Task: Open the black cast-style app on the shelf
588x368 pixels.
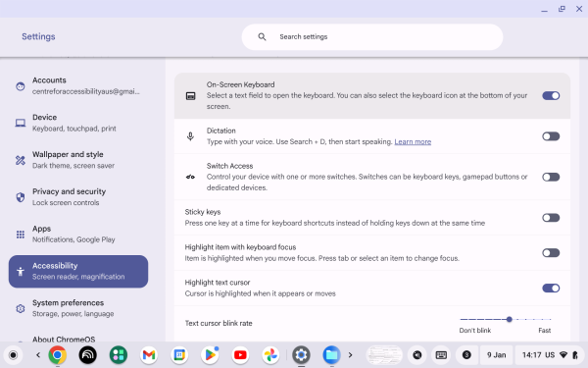Action: 88,355
